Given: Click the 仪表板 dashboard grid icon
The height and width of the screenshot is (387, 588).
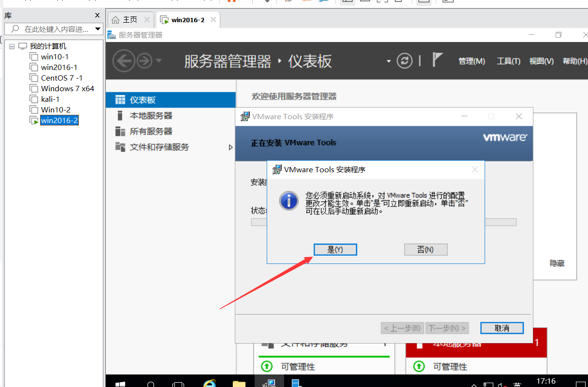Looking at the screenshot, I should pos(120,100).
